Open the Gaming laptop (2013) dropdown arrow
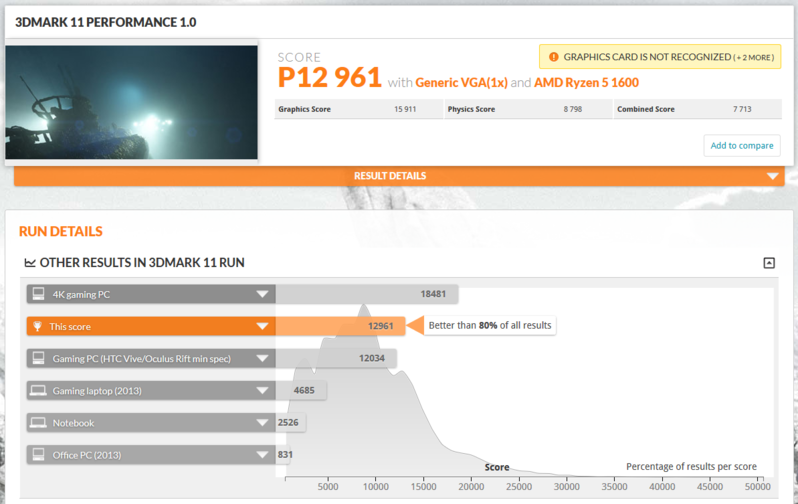 pyautogui.click(x=262, y=390)
